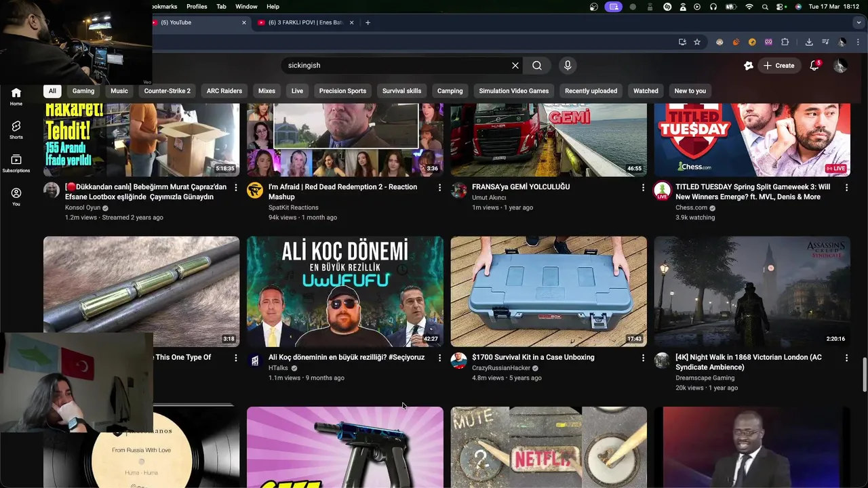Switch to the 3 FARKLI POV browser tab
Viewport: 868px width, 488px height.
(305, 22)
